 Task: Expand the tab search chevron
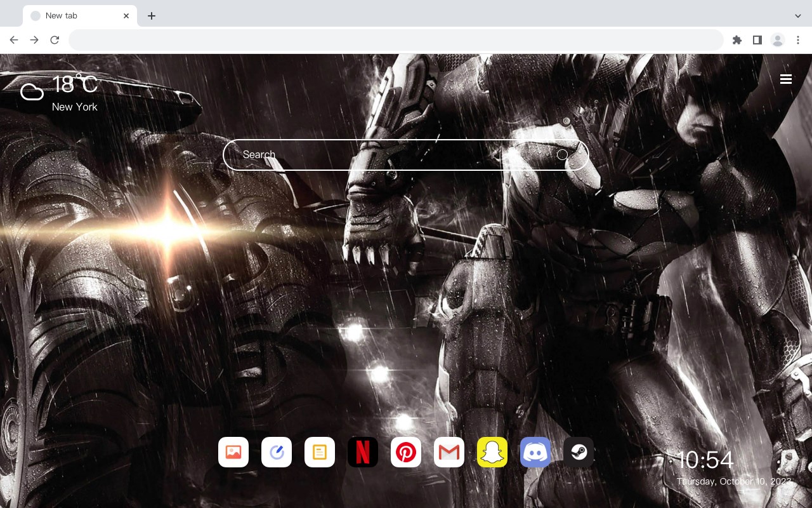point(798,16)
